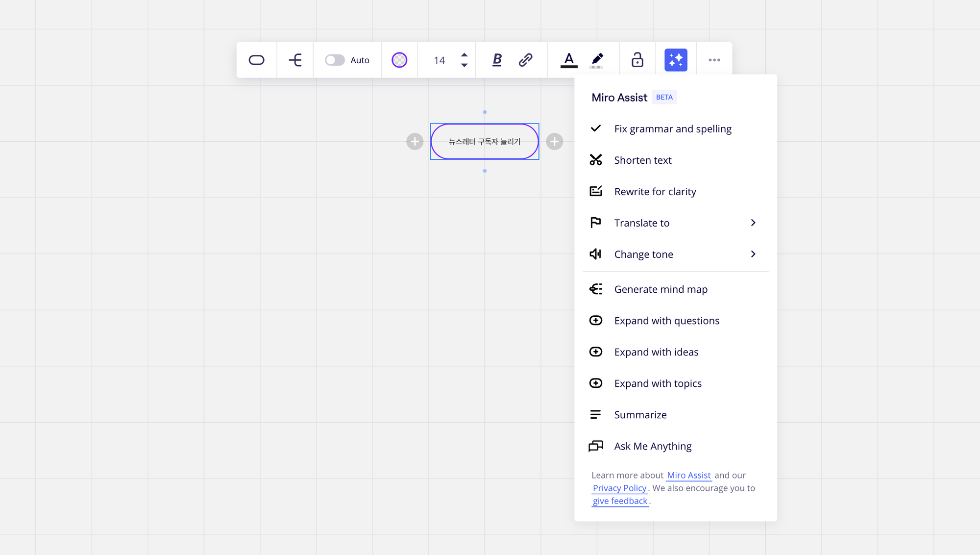Select Summarize option
Image resolution: width=980 pixels, height=555 pixels.
[675, 415]
